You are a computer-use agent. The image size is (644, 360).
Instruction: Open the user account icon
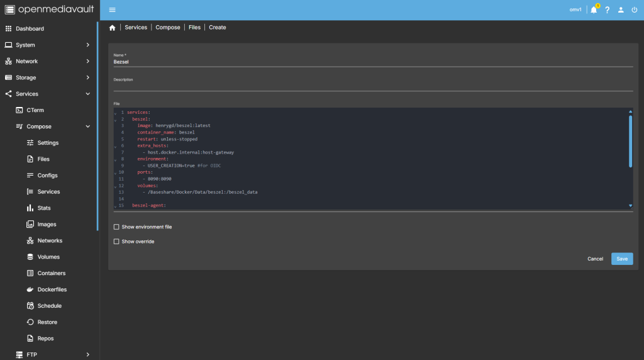pyautogui.click(x=621, y=10)
